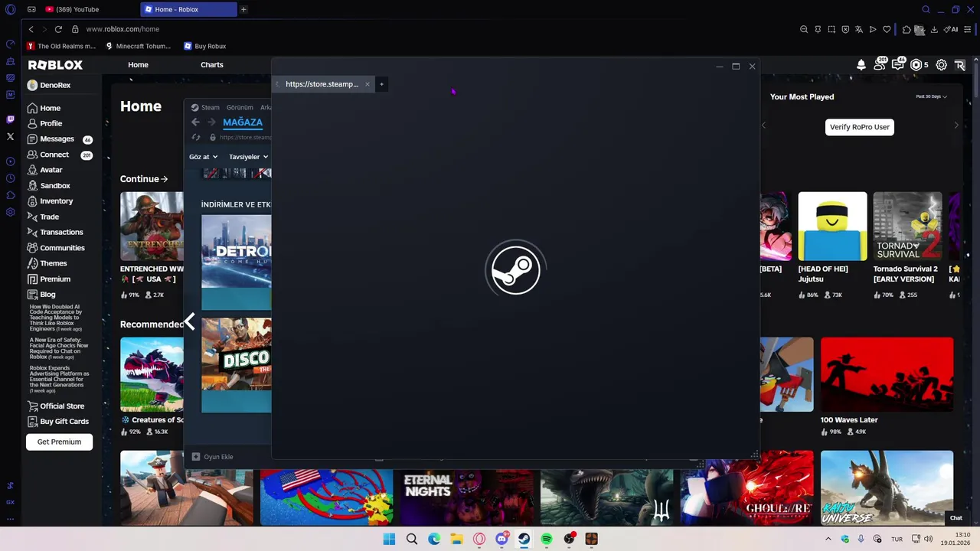The height and width of the screenshot is (551, 980).
Task: Refresh the Steam store page
Action: (196, 138)
